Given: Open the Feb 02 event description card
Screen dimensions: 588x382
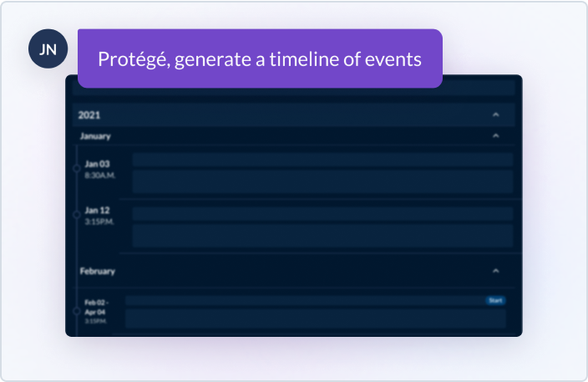Looking at the screenshot, I should coord(316,318).
